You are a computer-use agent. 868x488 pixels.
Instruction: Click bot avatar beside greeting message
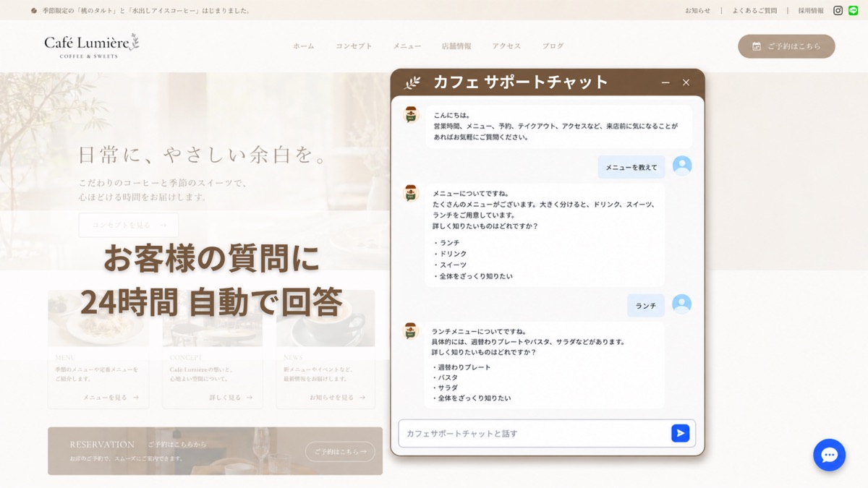[411, 114]
